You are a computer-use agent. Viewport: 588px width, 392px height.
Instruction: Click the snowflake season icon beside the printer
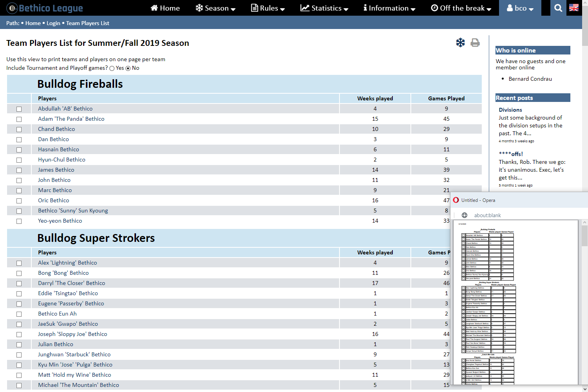(x=460, y=43)
